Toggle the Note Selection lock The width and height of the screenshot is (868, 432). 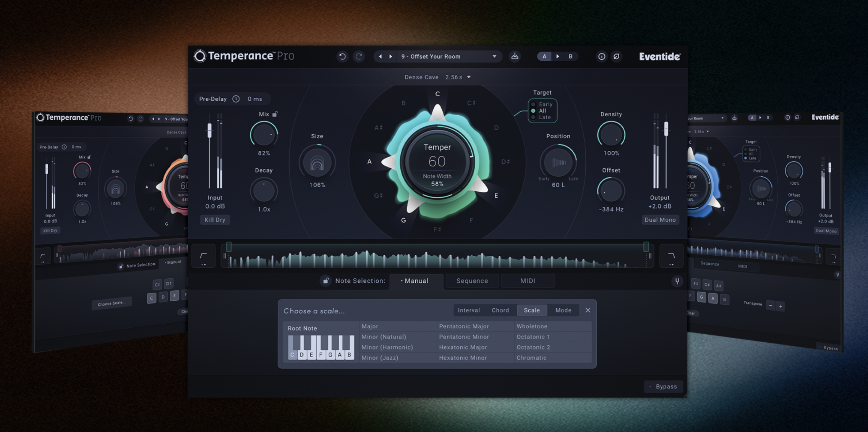click(325, 281)
